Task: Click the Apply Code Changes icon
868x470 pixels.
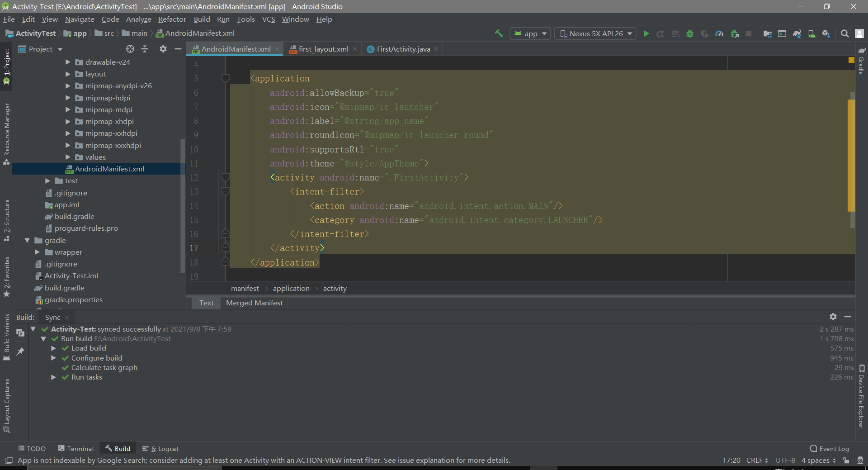Action: (675, 33)
